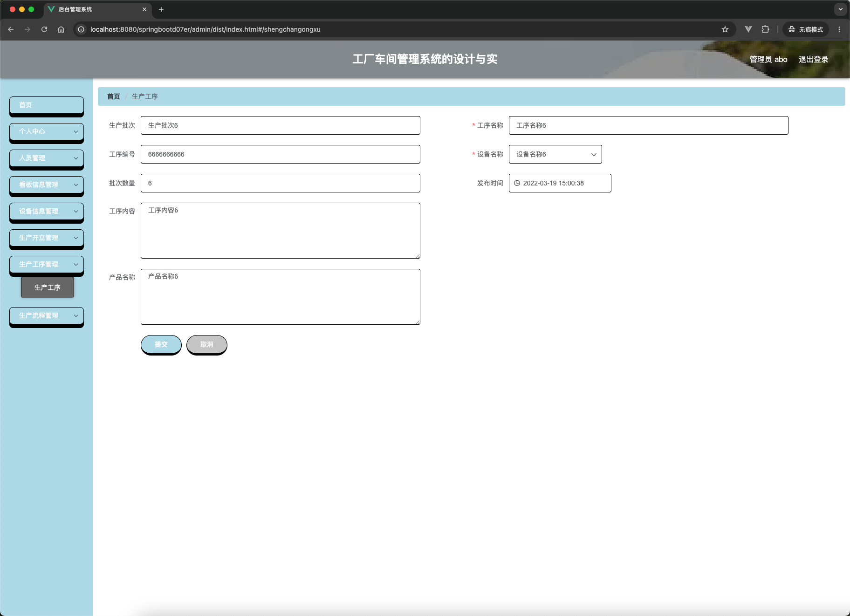Viewport: 850px width, 616px height.
Task: Click the clock icon in 发布时间 field
Action: click(x=517, y=183)
